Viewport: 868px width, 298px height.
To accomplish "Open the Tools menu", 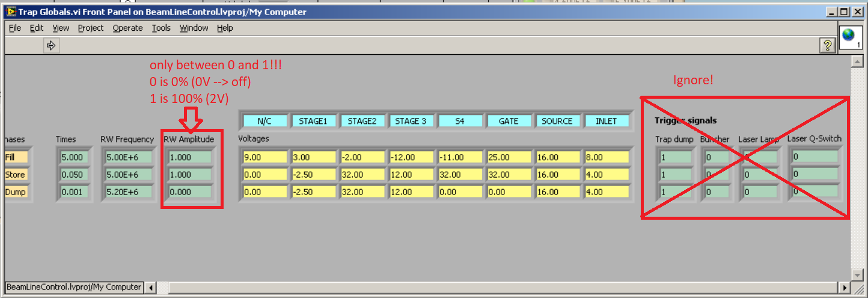I will click(161, 28).
